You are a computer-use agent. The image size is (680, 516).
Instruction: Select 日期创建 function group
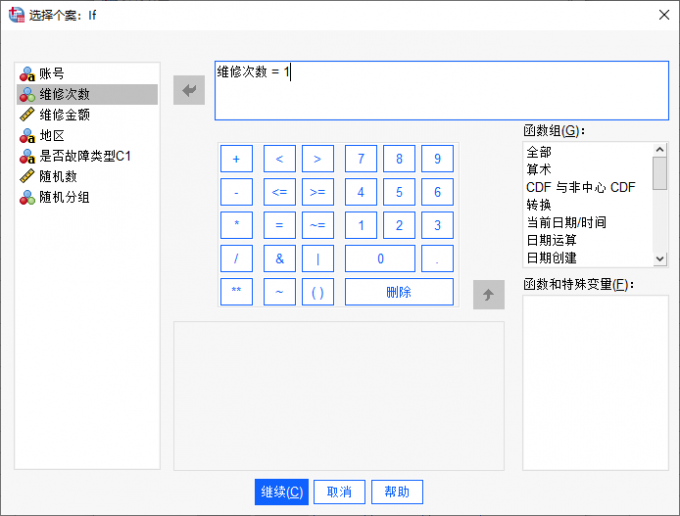coord(588,258)
